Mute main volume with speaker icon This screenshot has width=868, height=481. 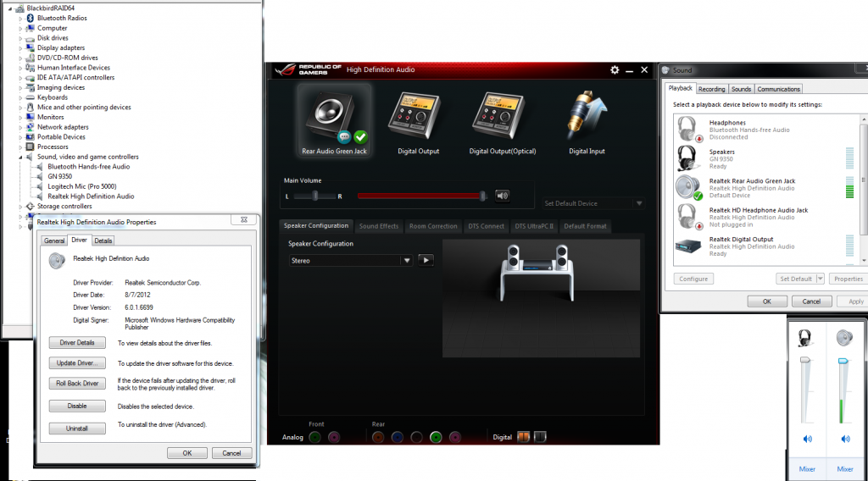(502, 196)
